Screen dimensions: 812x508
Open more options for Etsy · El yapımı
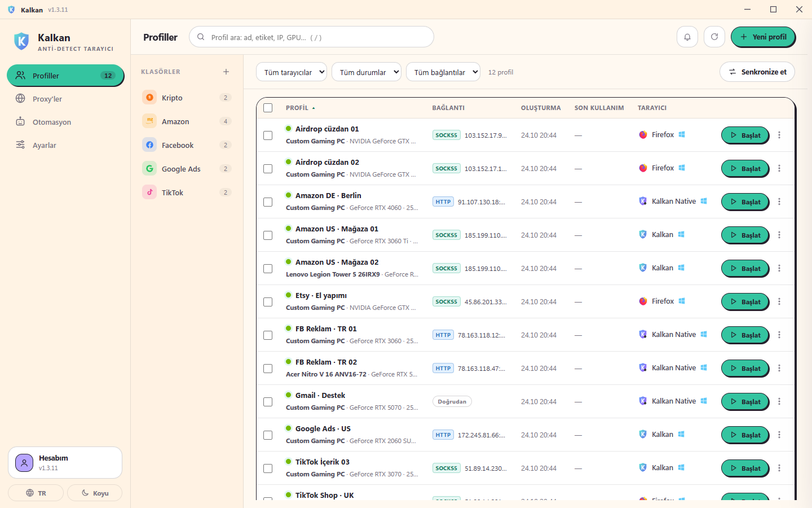pyautogui.click(x=779, y=301)
